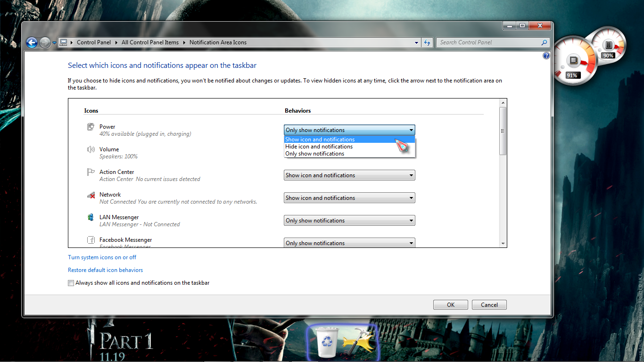Open Recycle Bin on the desktop dock
This screenshot has width=644, height=362.
(326, 343)
